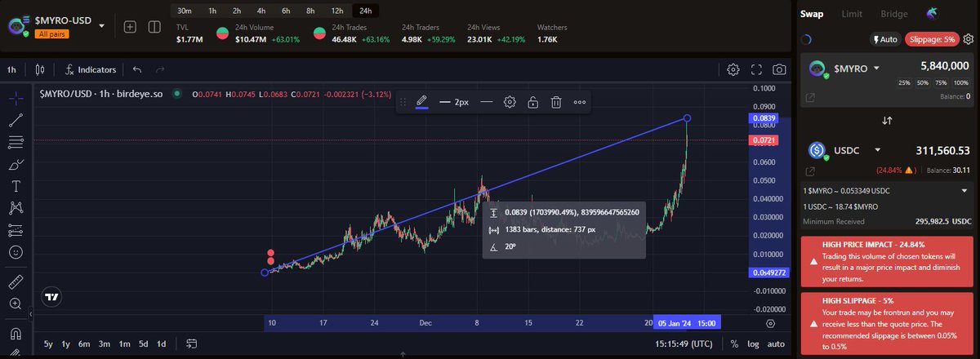Swap token direction with arrows icon
The width and height of the screenshot is (980, 359).
887,121
